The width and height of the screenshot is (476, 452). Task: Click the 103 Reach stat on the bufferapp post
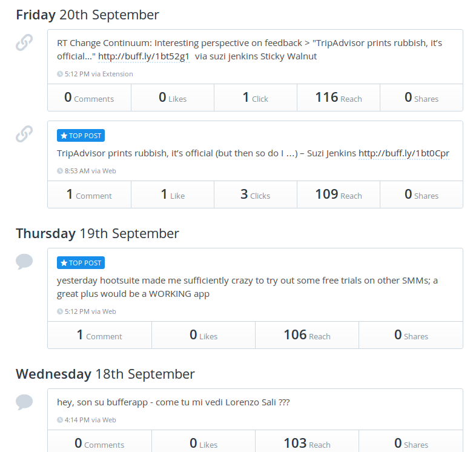307,444
